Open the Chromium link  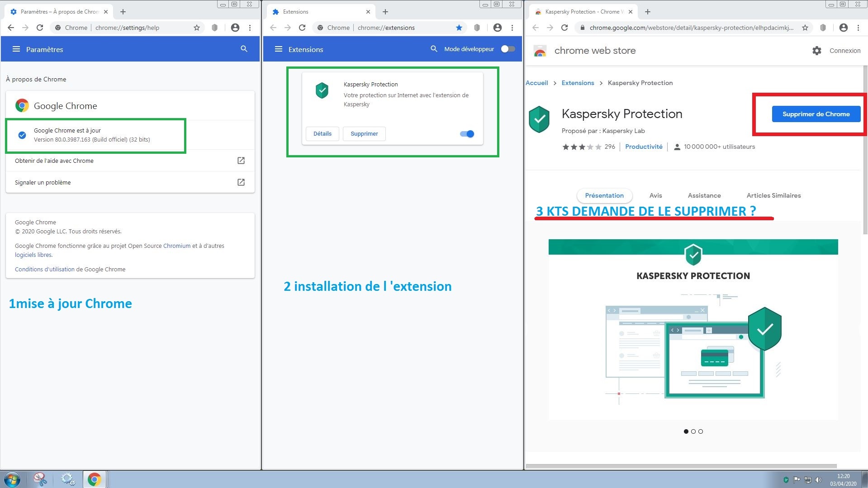tap(177, 246)
